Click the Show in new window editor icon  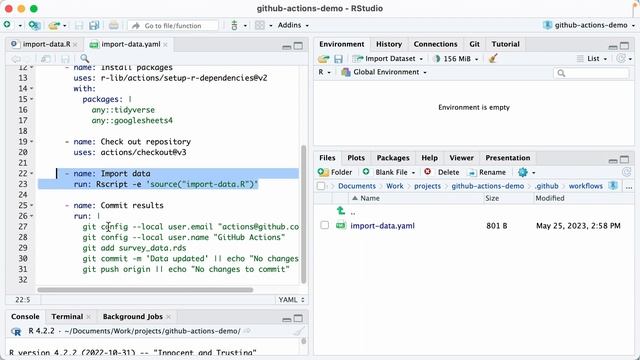tap(46, 59)
